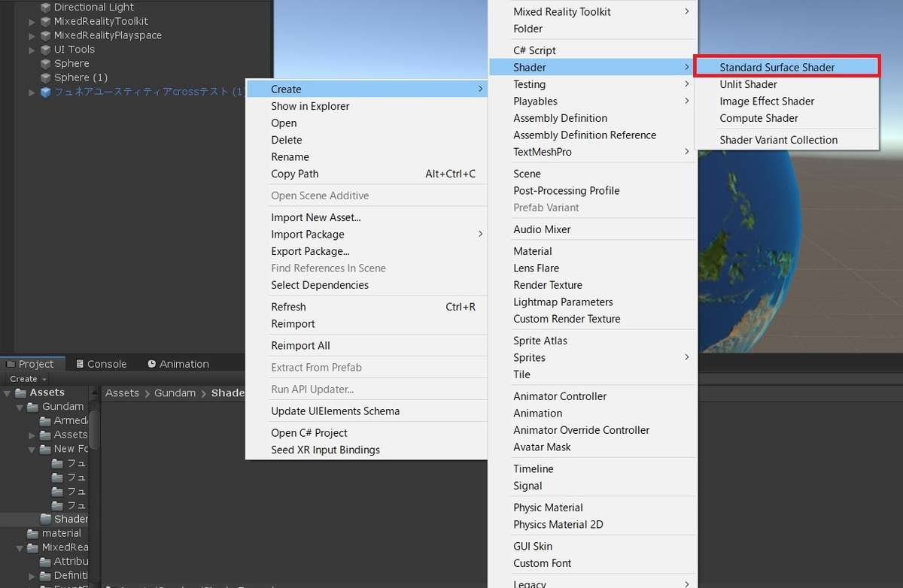Create an Animator Override Controller
The image size is (903, 588).
pyautogui.click(x=593, y=430)
